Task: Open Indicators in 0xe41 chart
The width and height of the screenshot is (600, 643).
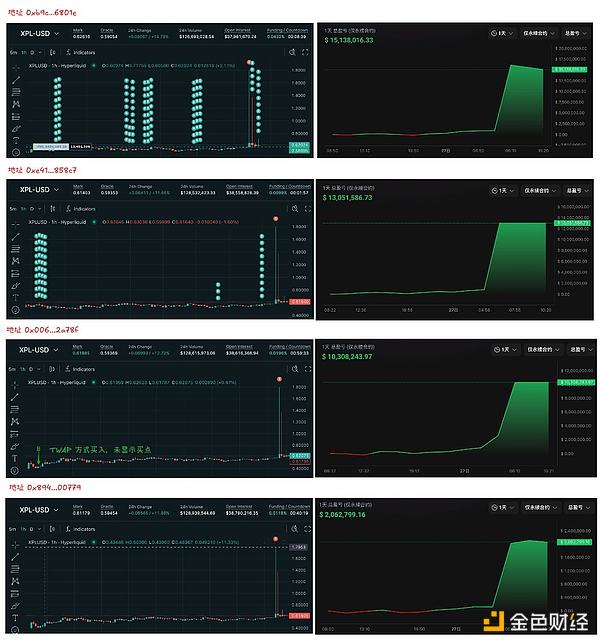Action: 80,209
